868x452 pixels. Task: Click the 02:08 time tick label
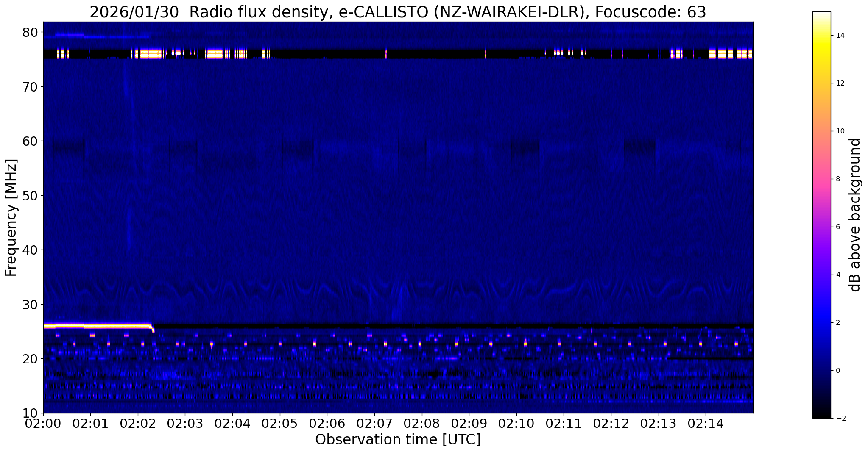pyautogui.click(x=421, y=423)
